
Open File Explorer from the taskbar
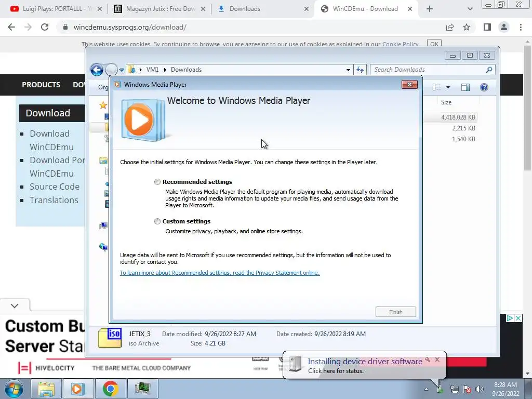pyautogui.click(x=46, y=389)
